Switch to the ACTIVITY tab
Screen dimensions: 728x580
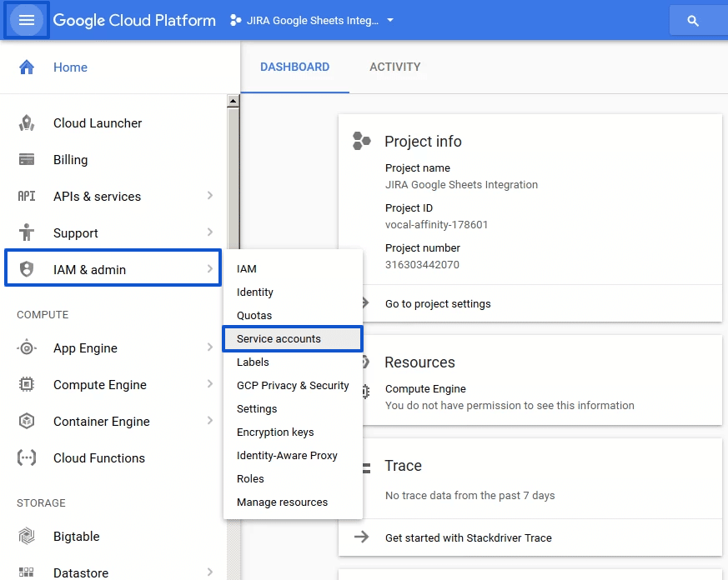point(395,67)
